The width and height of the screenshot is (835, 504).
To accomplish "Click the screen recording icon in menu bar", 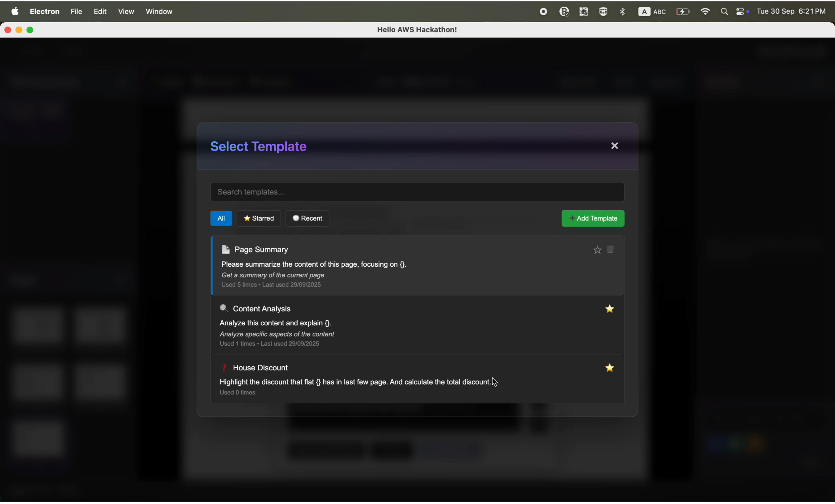I will pyautogui.click(x=543, y=12).
